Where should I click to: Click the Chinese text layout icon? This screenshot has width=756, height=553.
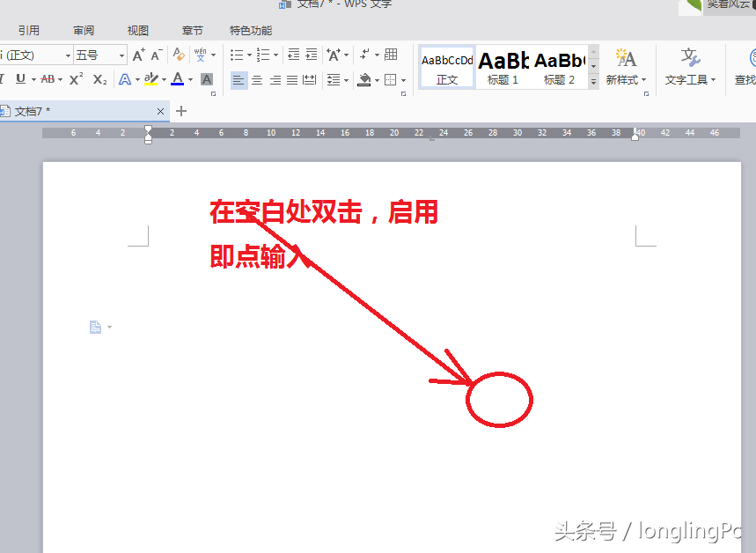[334, 55]
